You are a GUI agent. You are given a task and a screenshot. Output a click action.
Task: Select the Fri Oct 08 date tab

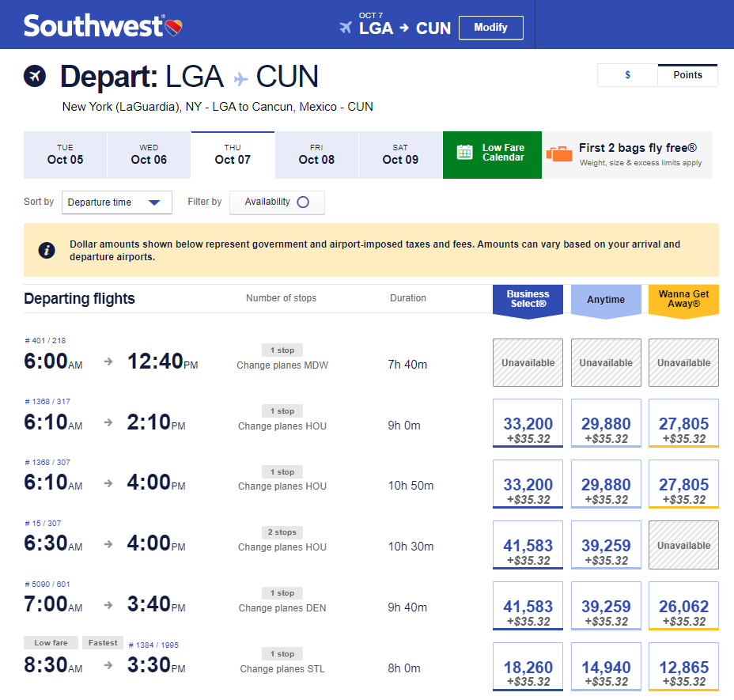pyautogui.click(x=316, y=155)
